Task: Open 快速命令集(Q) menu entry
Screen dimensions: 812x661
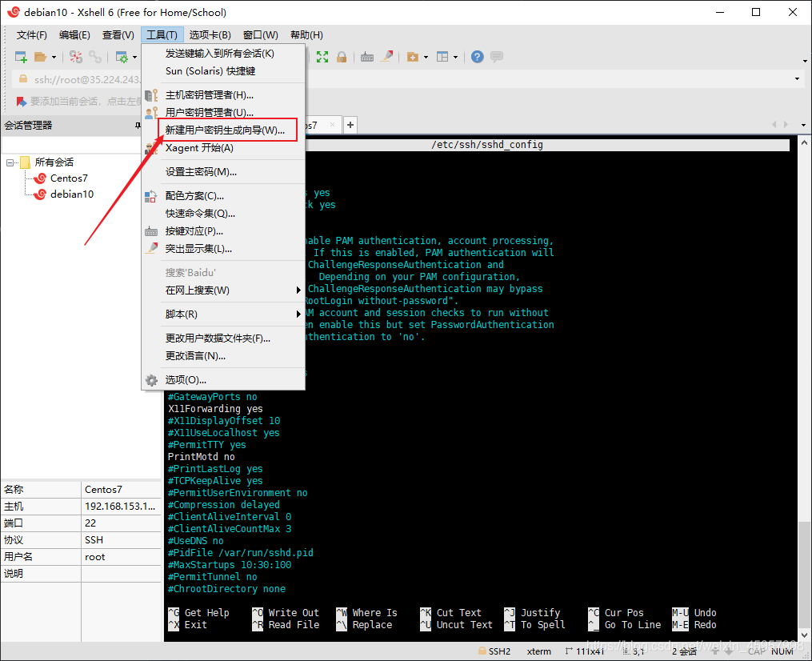Action: [223, 214]
